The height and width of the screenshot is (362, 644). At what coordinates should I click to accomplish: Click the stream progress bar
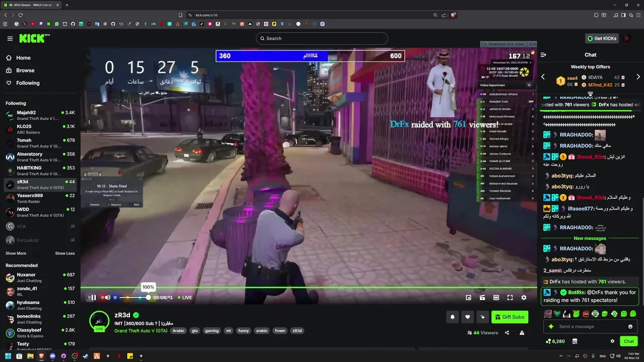(x=308, y=288)
